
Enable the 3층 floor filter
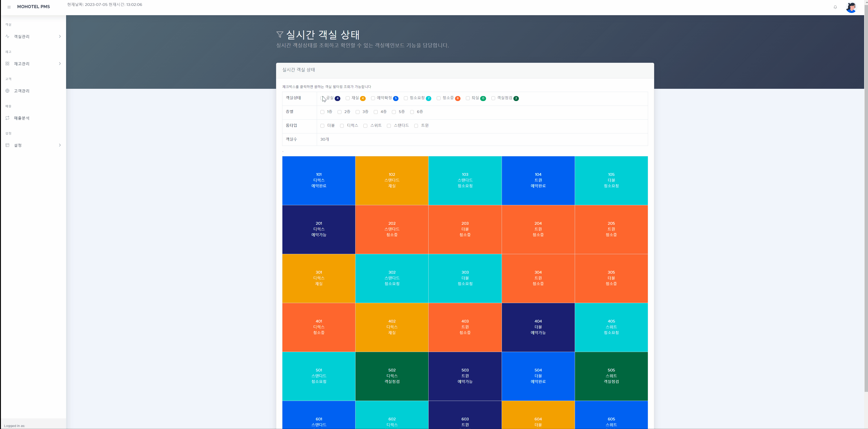click(x=358, y=112)
